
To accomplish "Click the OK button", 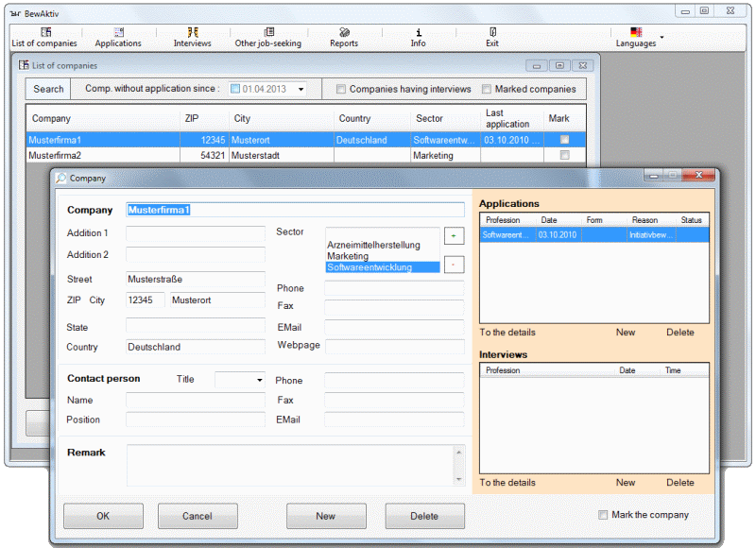I will 103,516.
